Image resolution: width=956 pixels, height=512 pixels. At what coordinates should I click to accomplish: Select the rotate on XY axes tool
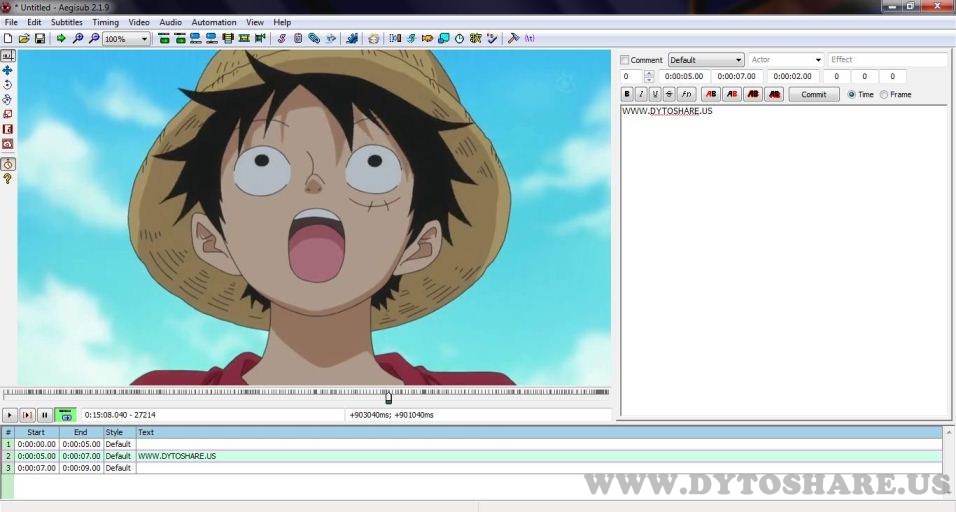coord(8,99)
